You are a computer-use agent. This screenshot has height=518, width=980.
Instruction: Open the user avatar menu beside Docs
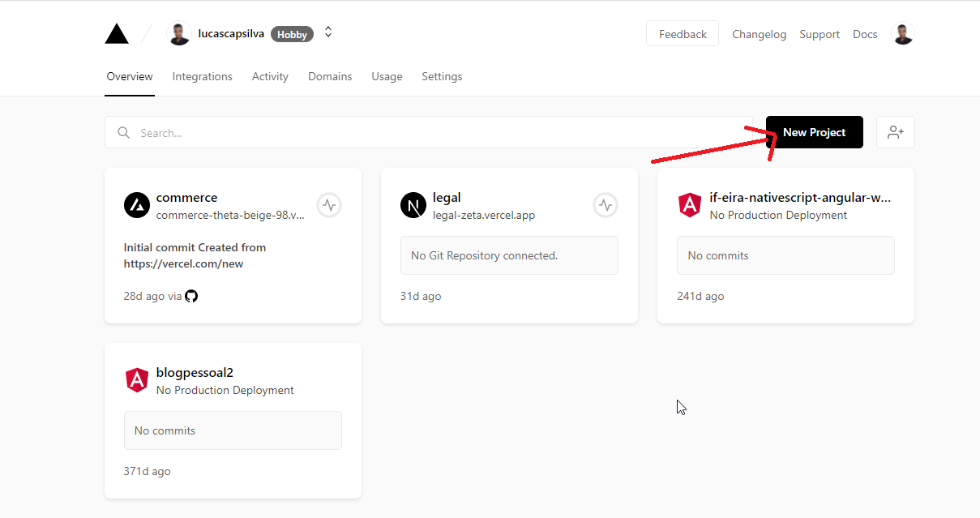click(x=903, y=34)
